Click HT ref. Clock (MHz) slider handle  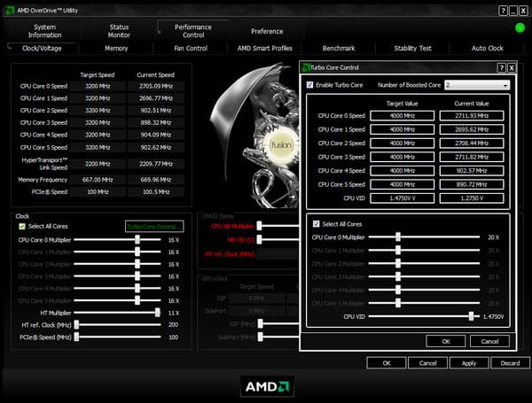[76, 325]
